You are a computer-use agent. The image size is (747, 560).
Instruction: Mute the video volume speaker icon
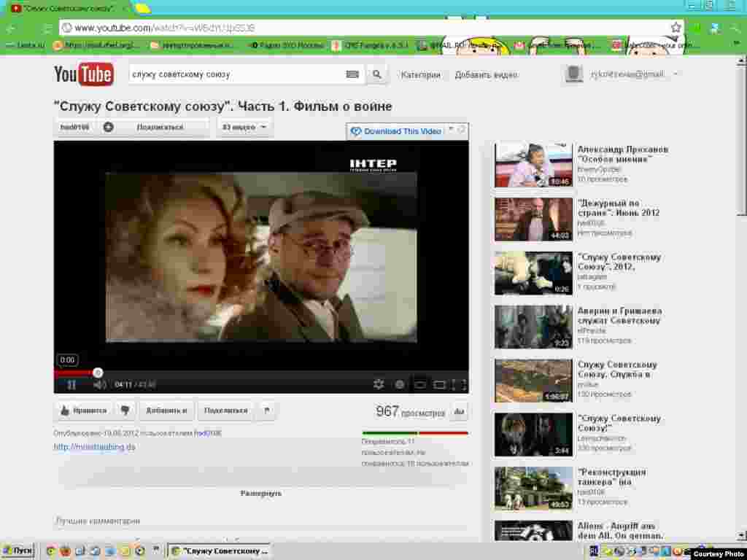(99, 384)
